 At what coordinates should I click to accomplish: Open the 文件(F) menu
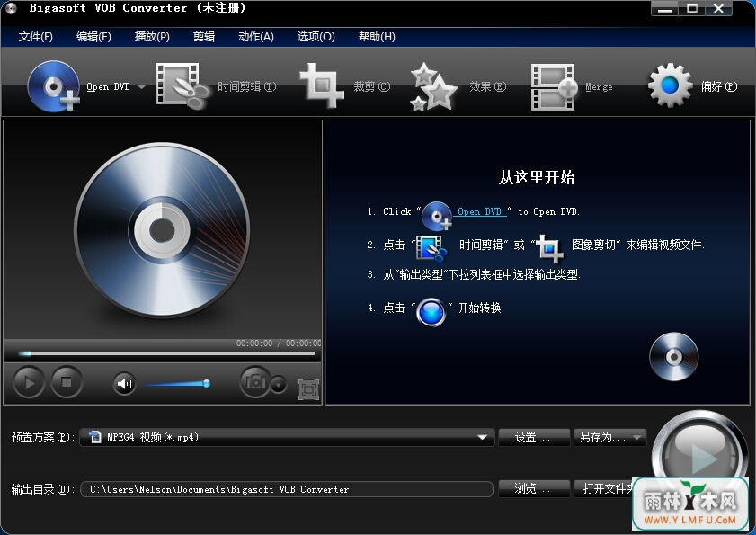coord(36,37)
